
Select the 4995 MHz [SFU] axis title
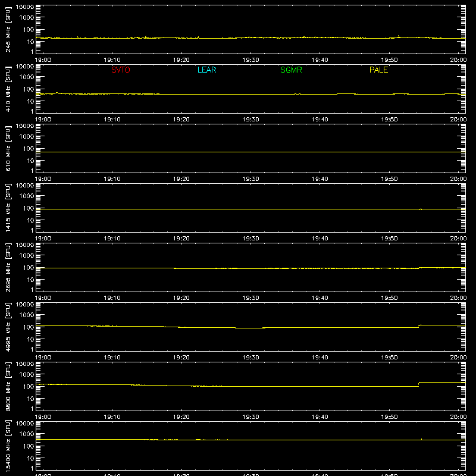[x=8, y=327]
